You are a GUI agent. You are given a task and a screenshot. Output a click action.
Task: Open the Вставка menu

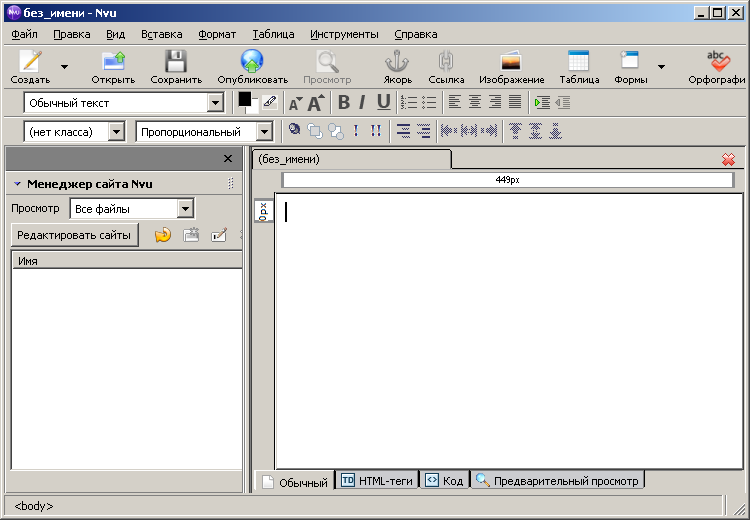pos(162,34)
